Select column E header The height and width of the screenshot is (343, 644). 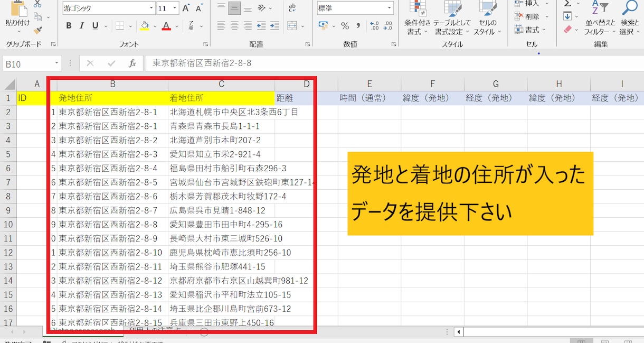click(370, 84)
